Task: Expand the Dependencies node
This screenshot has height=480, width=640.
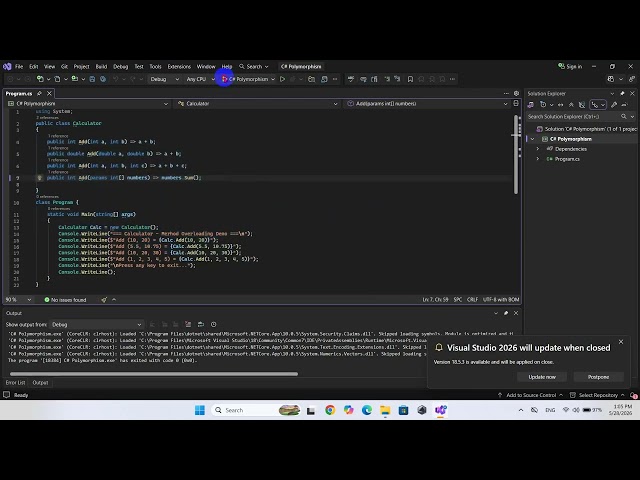Action: coord(538,149)
